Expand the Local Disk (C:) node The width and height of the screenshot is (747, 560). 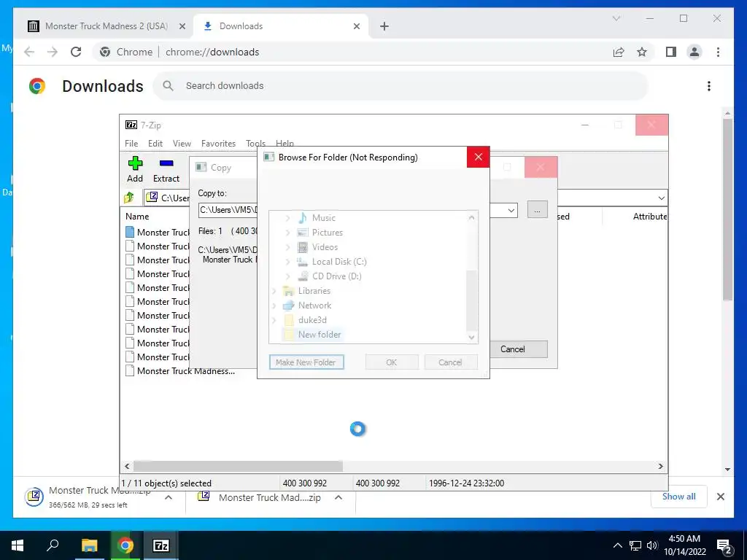pyautogui.click(x=287, y=262)
